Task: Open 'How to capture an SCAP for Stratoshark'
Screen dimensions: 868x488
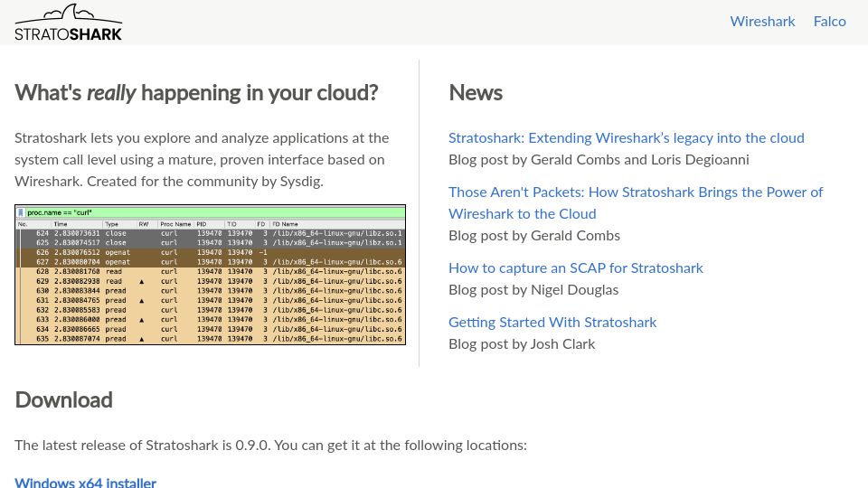Action: (x=576, y=267)
